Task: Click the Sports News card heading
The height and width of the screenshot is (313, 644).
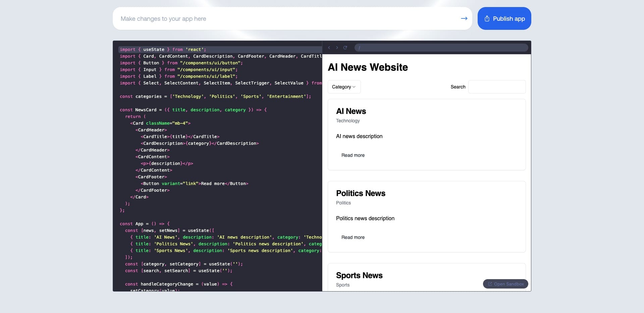Action: [x=359, y=275]
